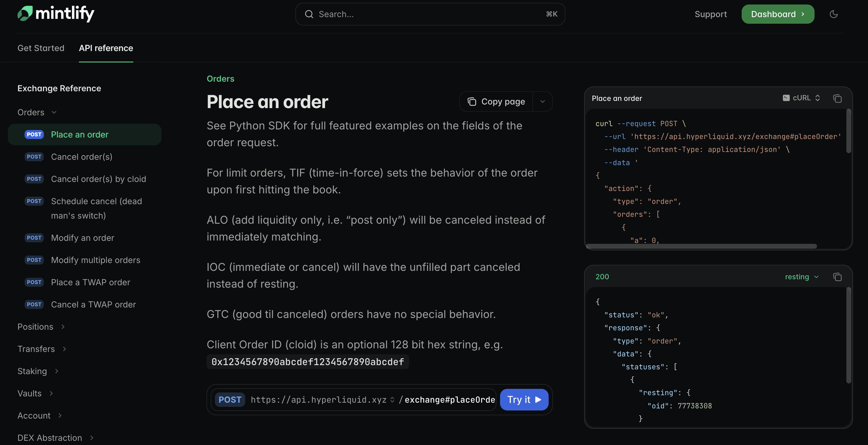The image size is (868, 445).
Task: Toggle dark/light mode moon icon
Action: (833, 14)
